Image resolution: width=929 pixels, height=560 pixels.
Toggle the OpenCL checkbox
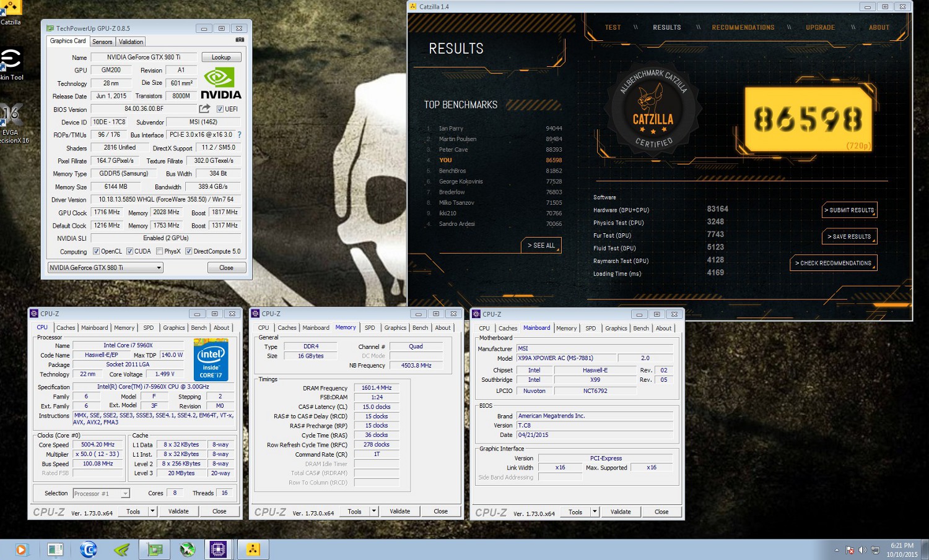click(96, 251)
